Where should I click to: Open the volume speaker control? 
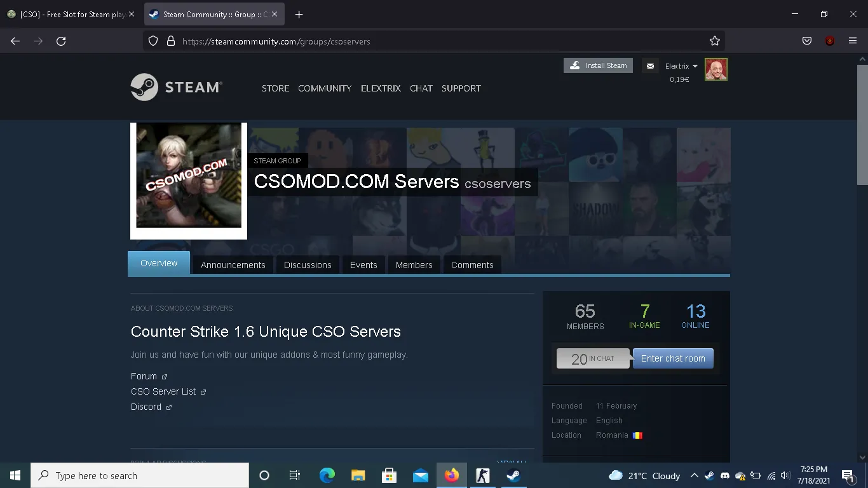(785, 475)
